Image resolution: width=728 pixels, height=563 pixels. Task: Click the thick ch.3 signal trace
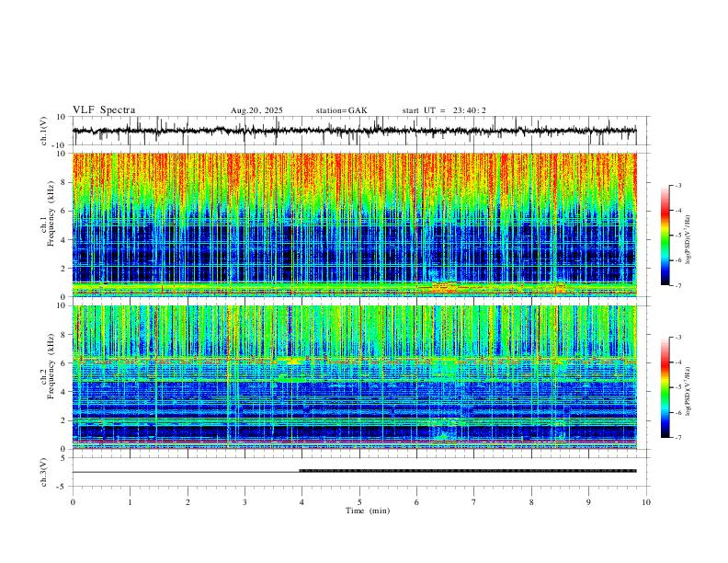coord(468,471)
